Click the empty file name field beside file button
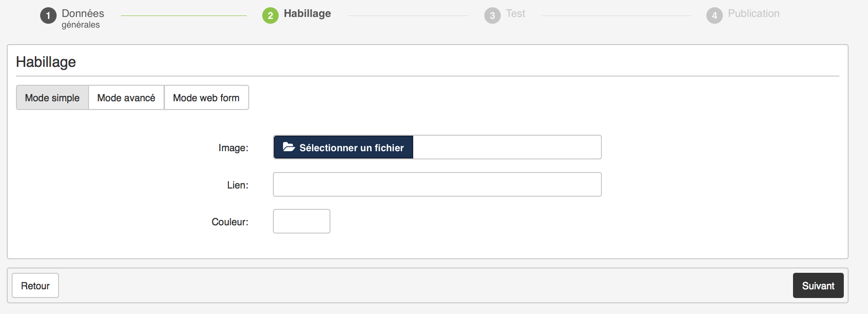The image size is (868, 314). 506,147
